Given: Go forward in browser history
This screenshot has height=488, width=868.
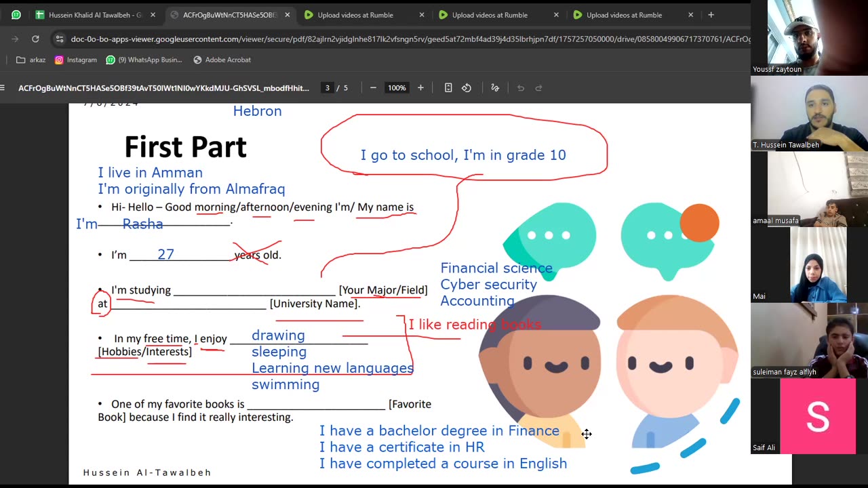Looking at the screenshot, I should 15,39.
